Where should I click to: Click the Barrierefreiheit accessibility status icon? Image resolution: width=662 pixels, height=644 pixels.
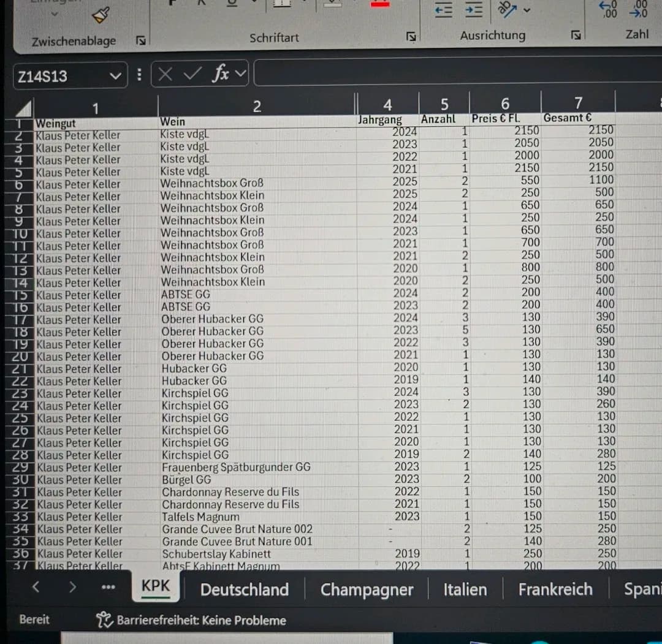pyautogui.click(x=104, y=619)
